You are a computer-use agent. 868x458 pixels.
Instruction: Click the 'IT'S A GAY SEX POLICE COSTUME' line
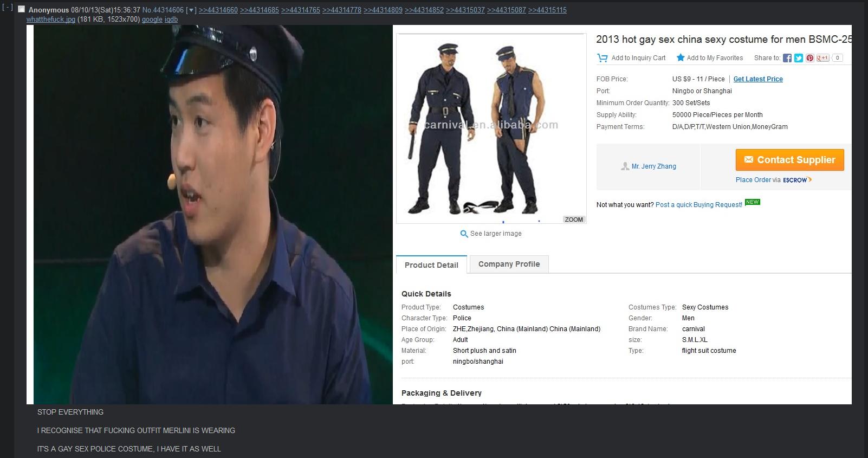tap(129, 449)
